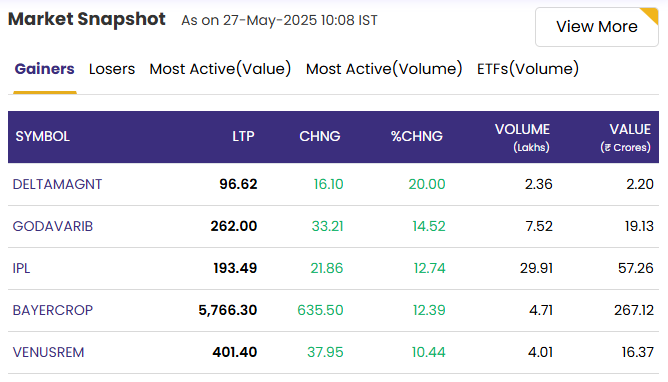Click the yellow corner marker on View More
This screenshot has width=668, height=382.
pyautogui.click(x=652, y=14)
